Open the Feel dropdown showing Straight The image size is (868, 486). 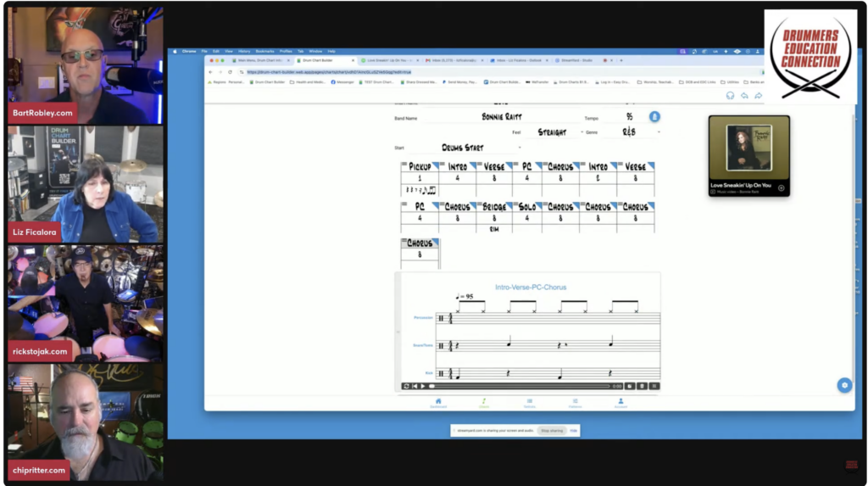(554, 132)
